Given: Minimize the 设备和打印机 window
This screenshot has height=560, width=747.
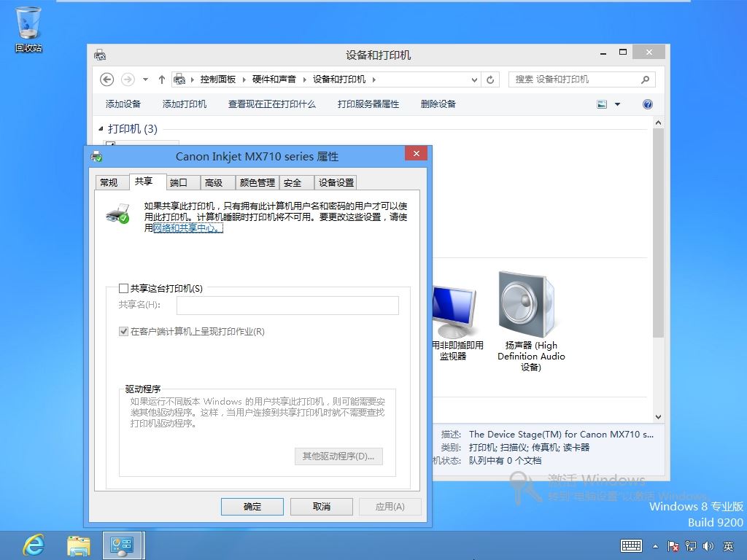Looking at the screenshot, I should tap(603, 52).
